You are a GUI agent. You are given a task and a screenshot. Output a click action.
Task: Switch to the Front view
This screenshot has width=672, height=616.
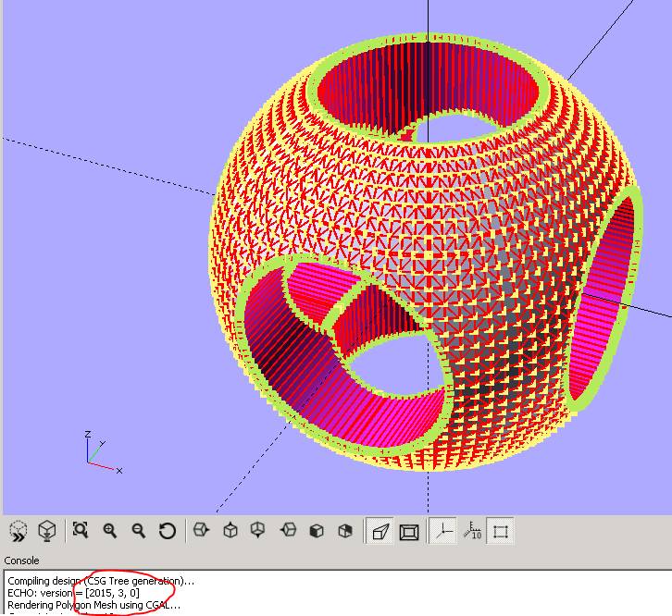tap(317, 531)
